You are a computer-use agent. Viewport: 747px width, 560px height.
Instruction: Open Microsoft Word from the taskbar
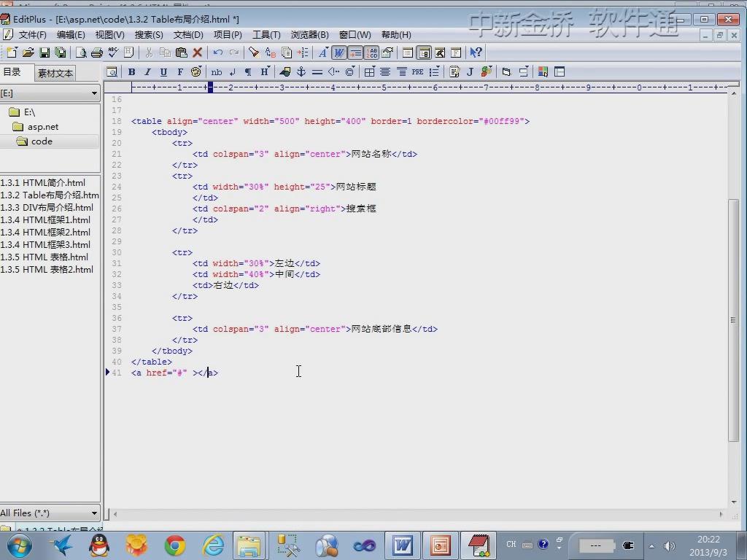point(402,545)
